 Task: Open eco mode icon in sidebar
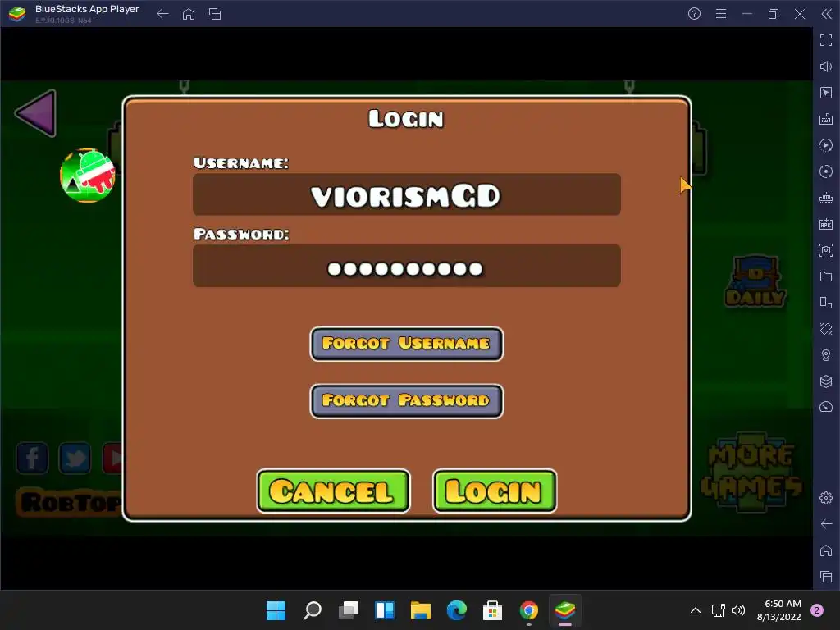click(826, 408)
